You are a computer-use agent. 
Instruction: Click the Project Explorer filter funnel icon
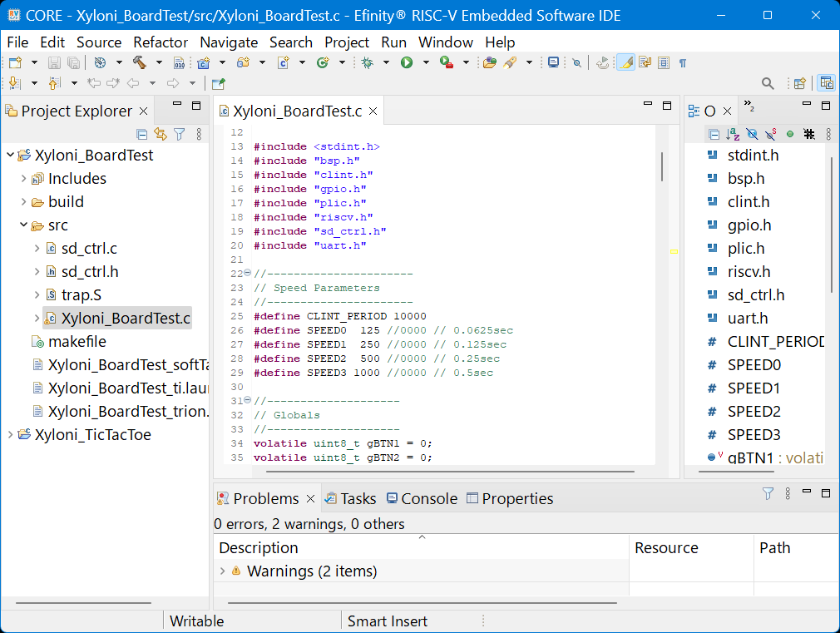coord(179,134)
